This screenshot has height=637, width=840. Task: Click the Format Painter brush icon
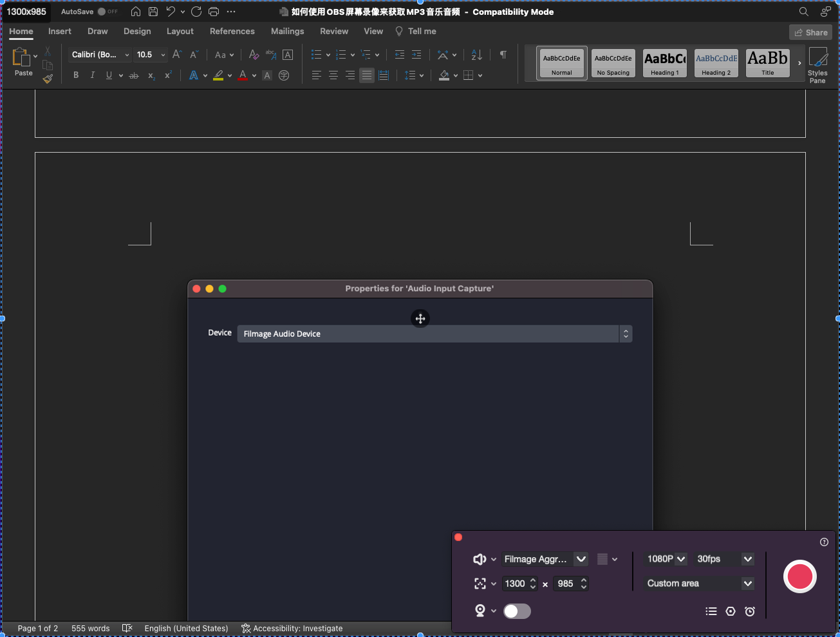point(48,79)
